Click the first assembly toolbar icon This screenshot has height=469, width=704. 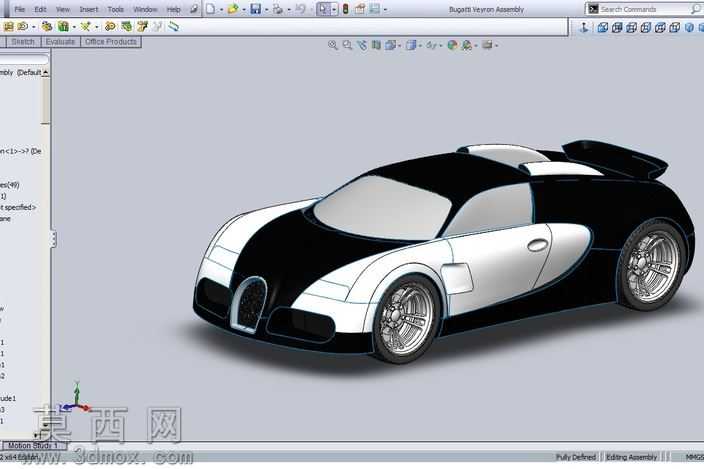pos(9,27)
